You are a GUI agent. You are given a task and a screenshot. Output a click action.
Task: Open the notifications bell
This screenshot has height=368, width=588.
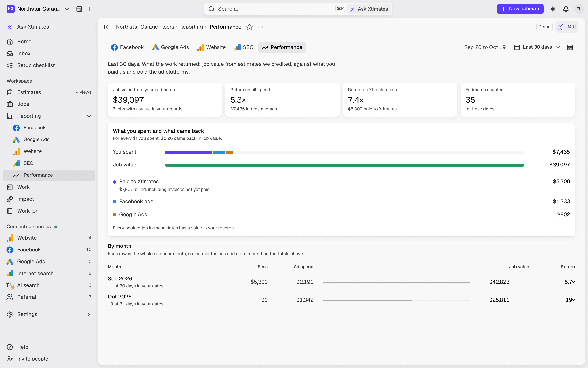point(566,9)
